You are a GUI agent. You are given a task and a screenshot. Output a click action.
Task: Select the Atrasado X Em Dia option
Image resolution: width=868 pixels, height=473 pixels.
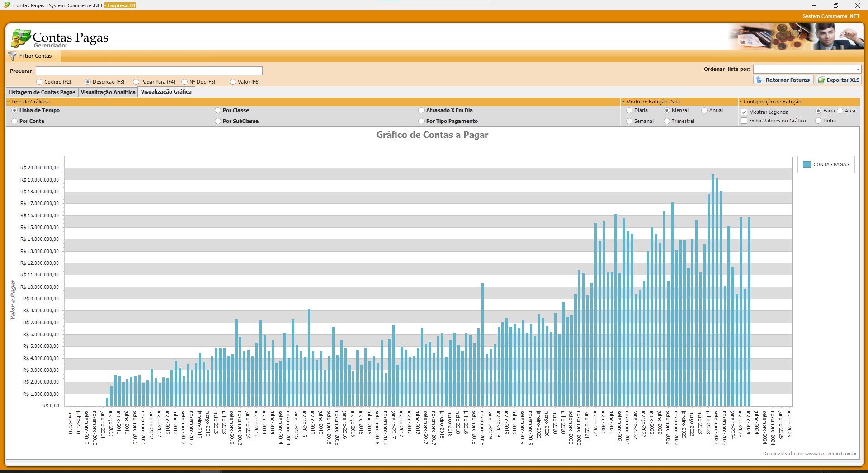click(x=421, y=111)
